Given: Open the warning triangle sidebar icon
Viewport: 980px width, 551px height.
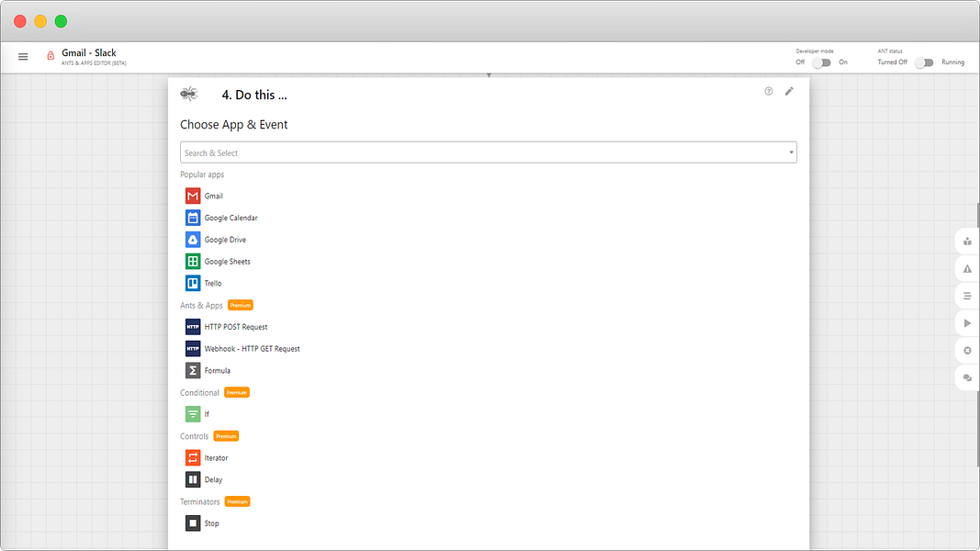Looking at the screenshot, I should tap(967, 269).
